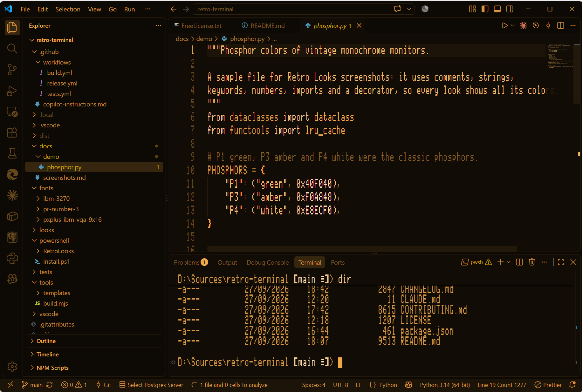
Task: Click the retro-terminal command center search
Action: (291, 9)
